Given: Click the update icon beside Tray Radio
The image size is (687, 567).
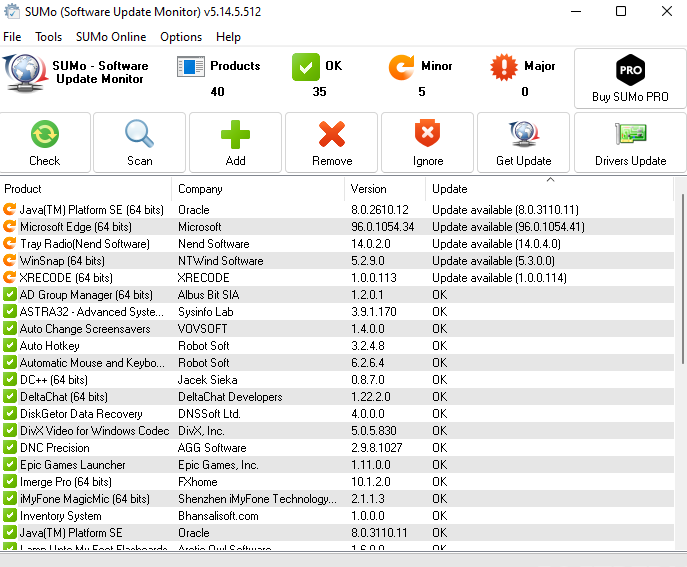Looking at the screenshot, I should tap(9, 243).
